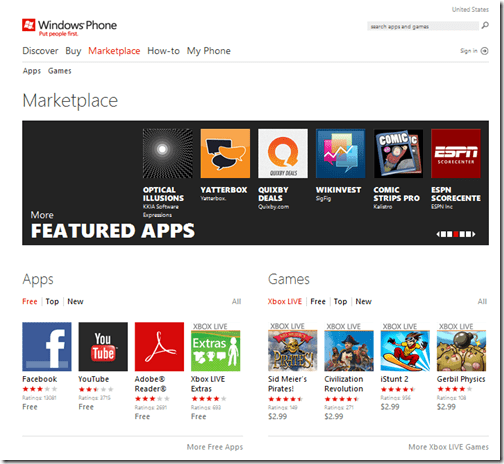Go back in featured carousel with left arrow
The height and width of the screenshot is (464, 504).
[438, 234]
